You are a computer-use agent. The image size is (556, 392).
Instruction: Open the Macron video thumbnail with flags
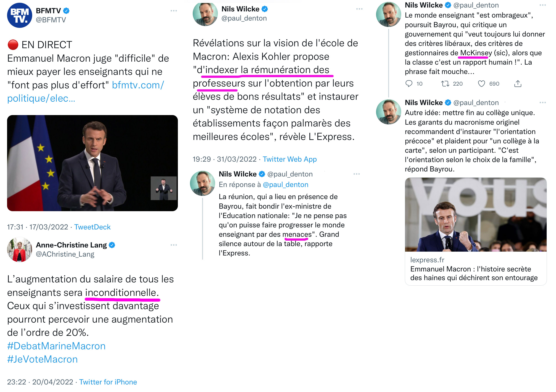point(92,163)
